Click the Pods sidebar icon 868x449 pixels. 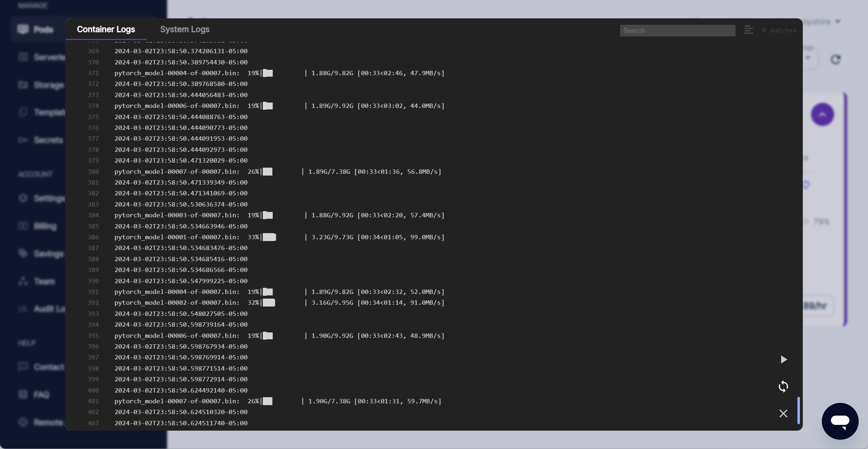coord(23,29)
